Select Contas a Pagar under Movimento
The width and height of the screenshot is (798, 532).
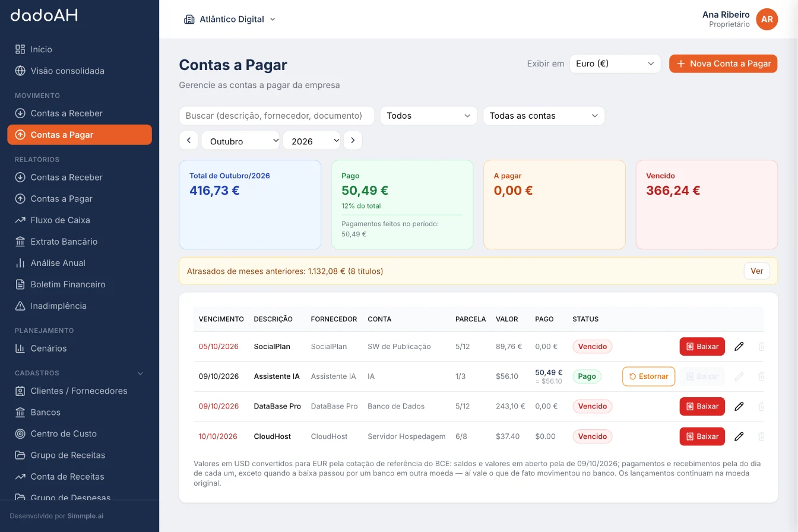point(80,135)
